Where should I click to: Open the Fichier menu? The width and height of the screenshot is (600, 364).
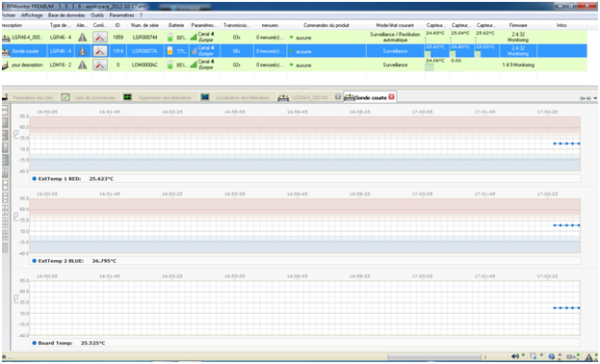8,15
